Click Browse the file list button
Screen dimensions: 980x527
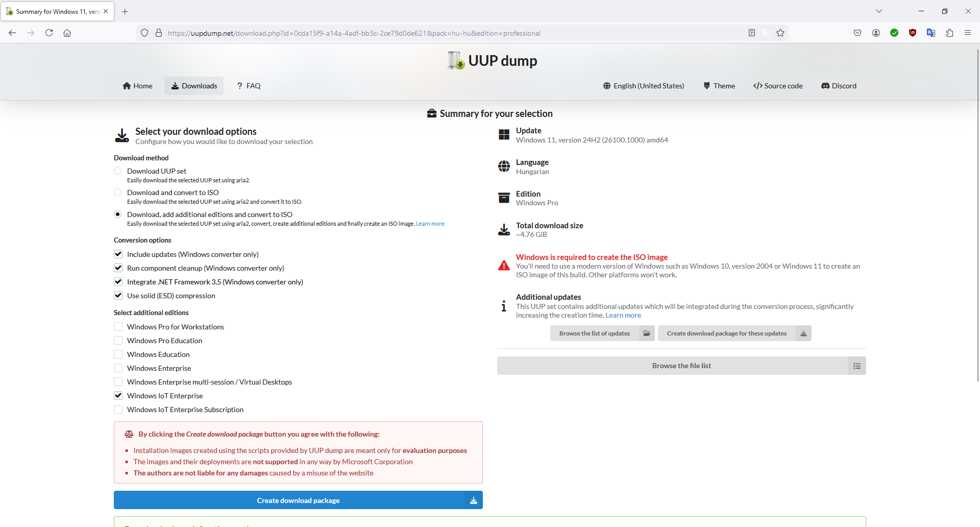681,366
